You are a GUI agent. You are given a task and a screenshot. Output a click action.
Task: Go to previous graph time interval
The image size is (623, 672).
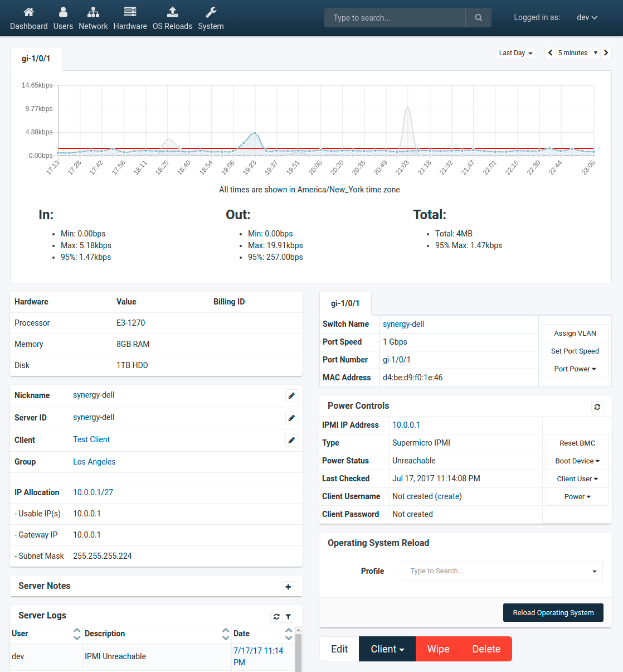click(551, 53)
